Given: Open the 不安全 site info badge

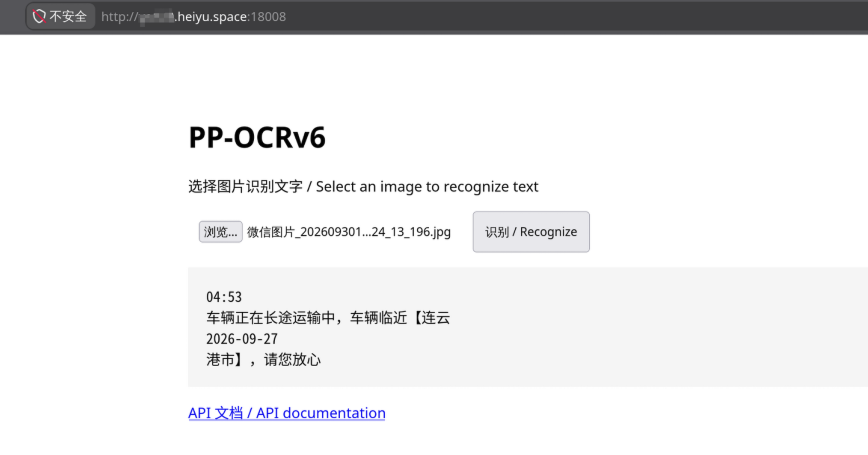Looking at the screenshot, I should (x=61, y=16).
